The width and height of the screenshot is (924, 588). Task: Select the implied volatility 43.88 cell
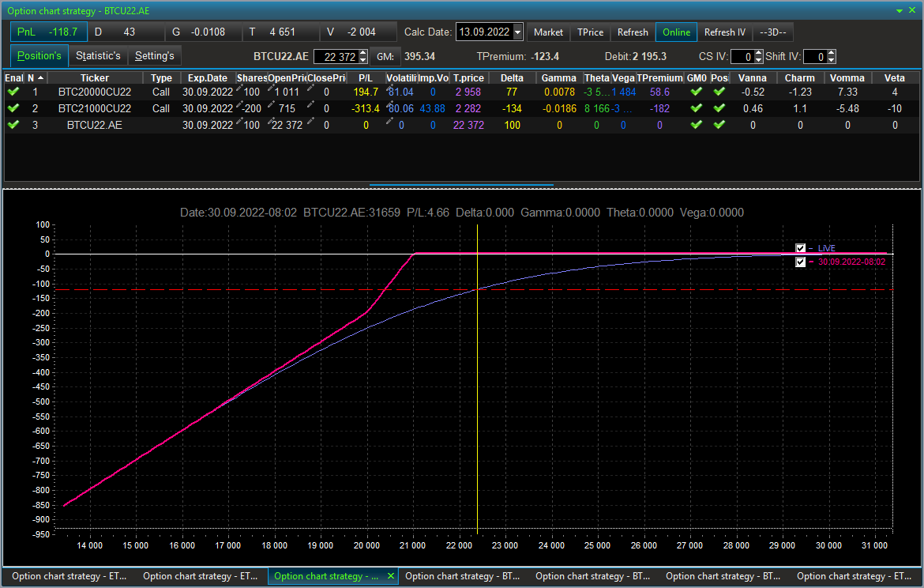click(x=433, y=108)
